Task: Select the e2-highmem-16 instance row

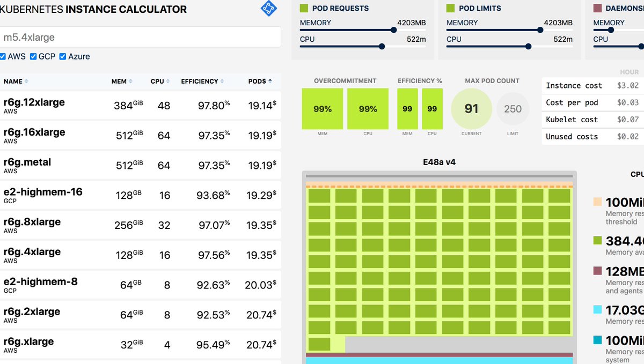Action: tap(140, 195)
